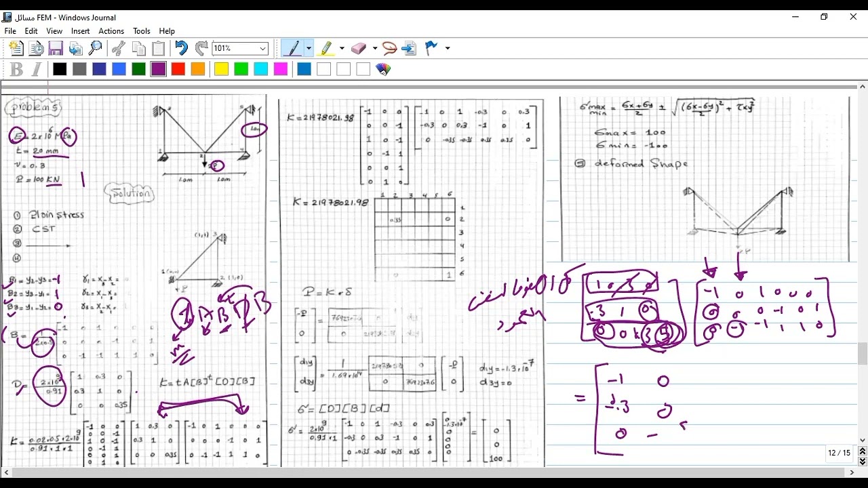This screenshot has width=868, height=488.
Task: Open the custom color palette icon
Action: tap(383, 69)
